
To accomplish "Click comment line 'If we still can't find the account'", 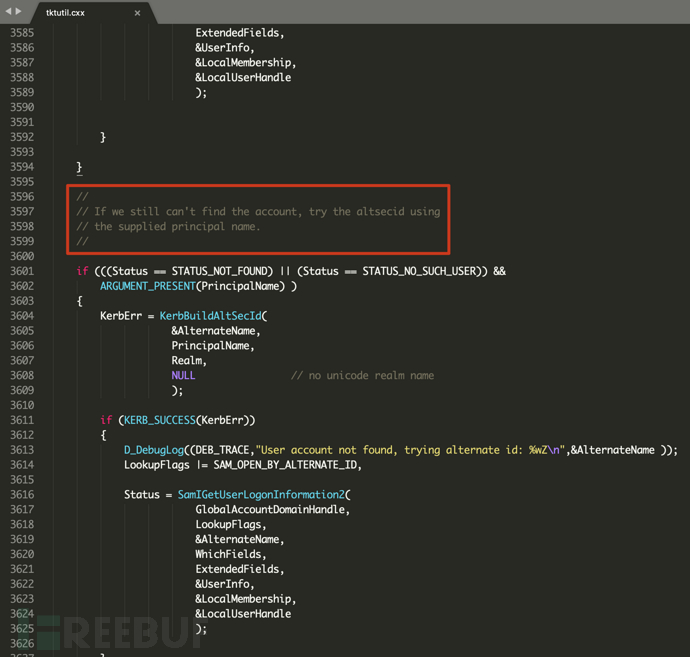I will (x=258, y=212).
